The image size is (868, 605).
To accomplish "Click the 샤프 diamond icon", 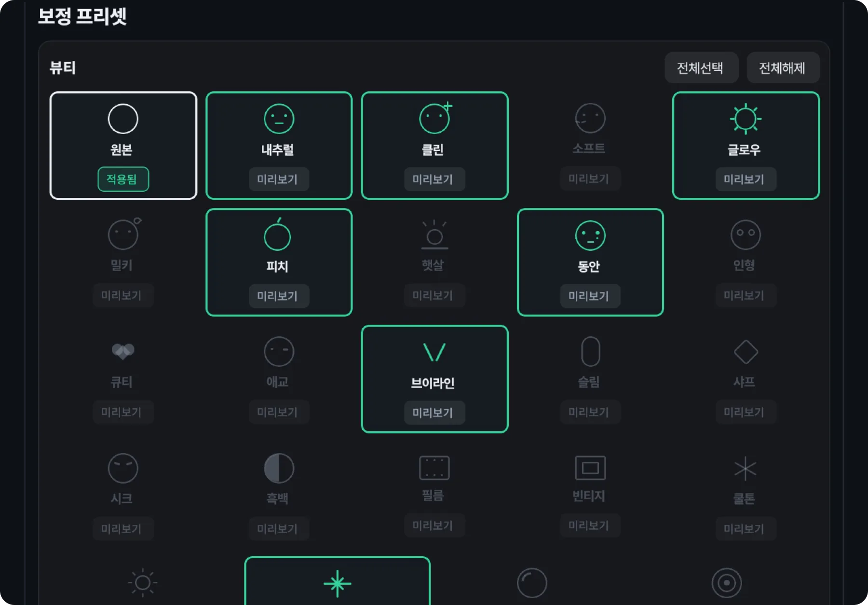I will point(746,352).
